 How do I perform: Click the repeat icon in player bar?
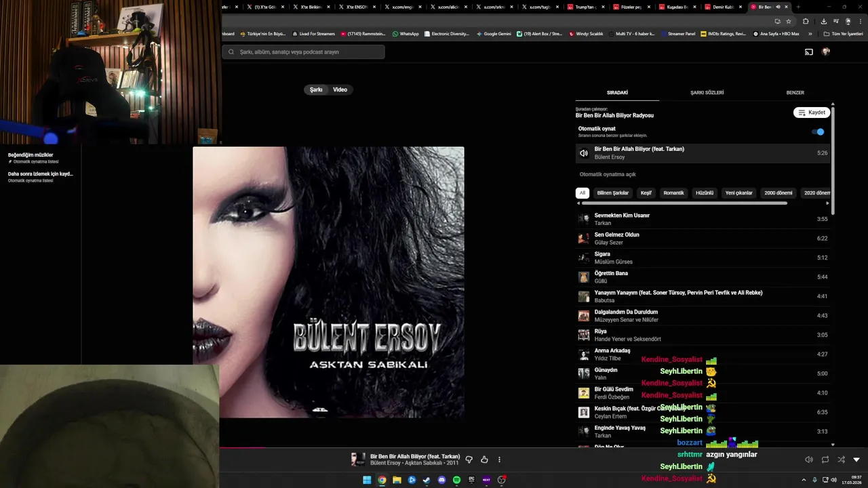click(x=825, y=460)
